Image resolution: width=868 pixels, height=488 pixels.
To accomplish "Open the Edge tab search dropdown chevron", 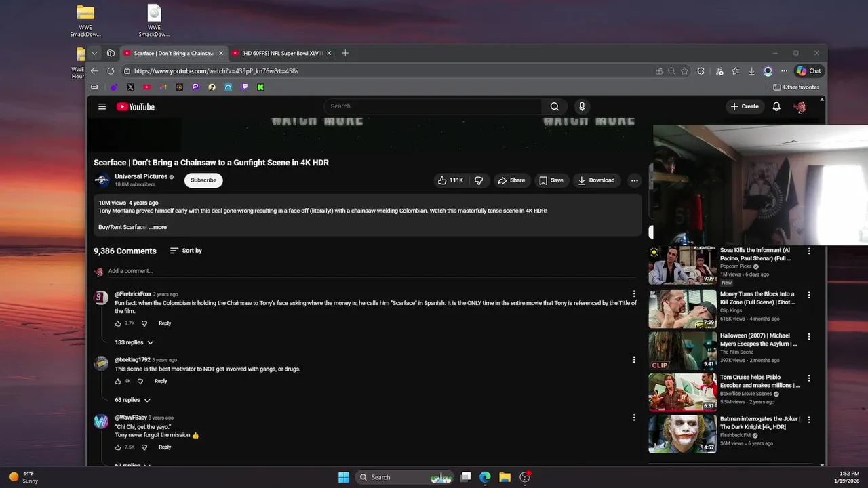I will (x=94, y=53).
